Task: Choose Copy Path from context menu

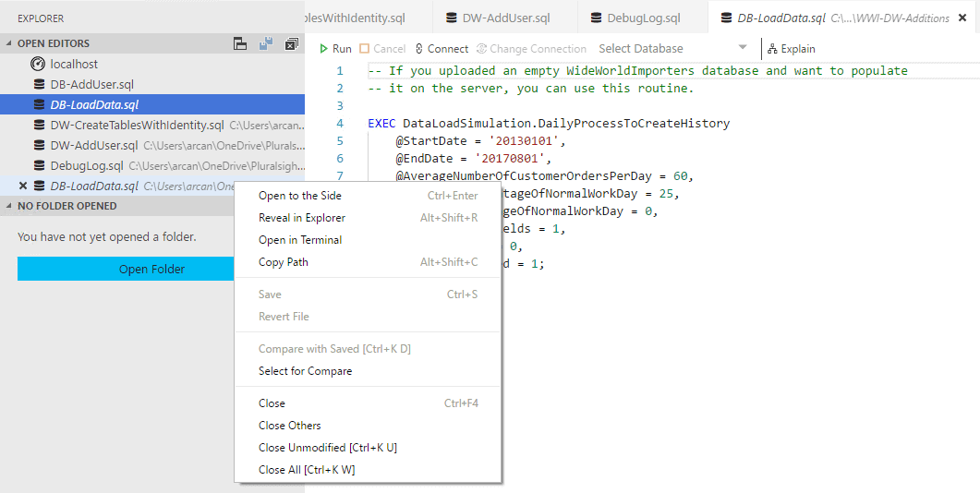Action: pos(284,262)
